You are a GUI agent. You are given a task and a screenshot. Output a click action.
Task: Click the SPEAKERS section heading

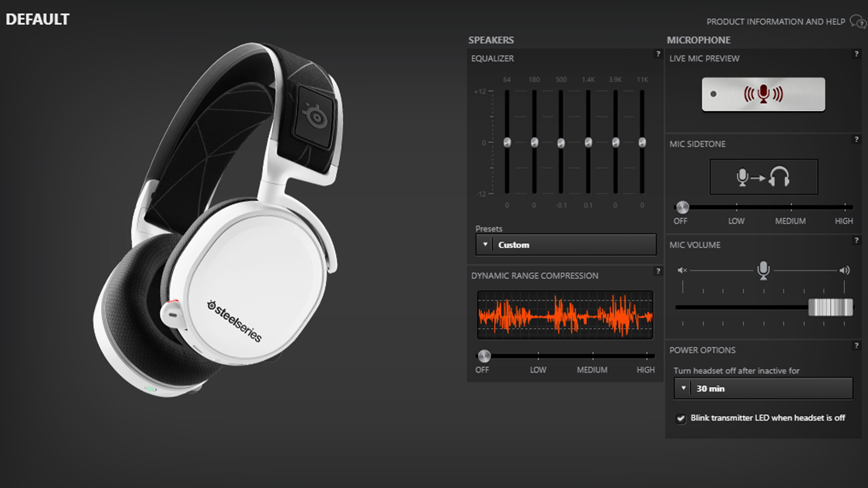coord(491,40)
